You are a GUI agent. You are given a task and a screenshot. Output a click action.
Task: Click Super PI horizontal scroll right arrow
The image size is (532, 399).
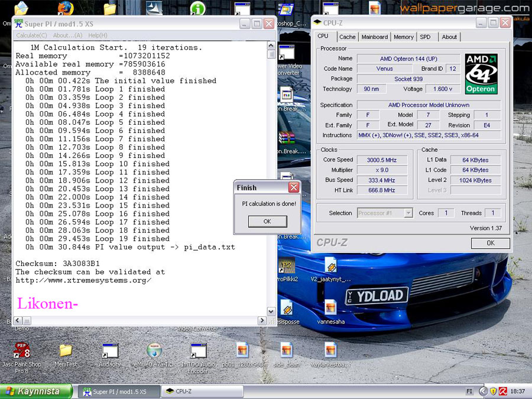tap(262, 320)
